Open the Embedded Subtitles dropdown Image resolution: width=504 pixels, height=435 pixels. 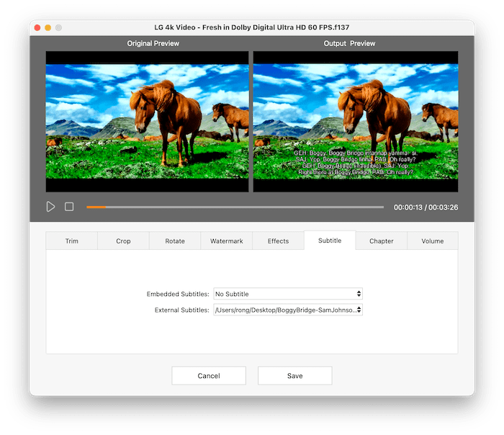(288, 294)
